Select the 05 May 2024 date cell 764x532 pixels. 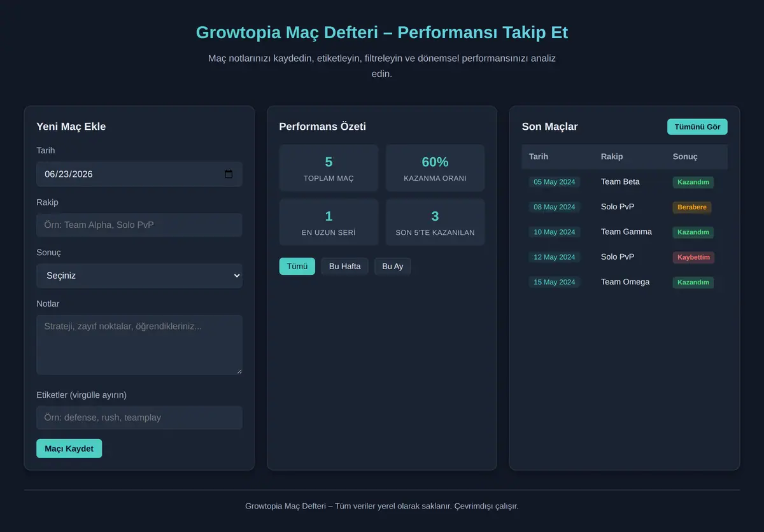554,182
